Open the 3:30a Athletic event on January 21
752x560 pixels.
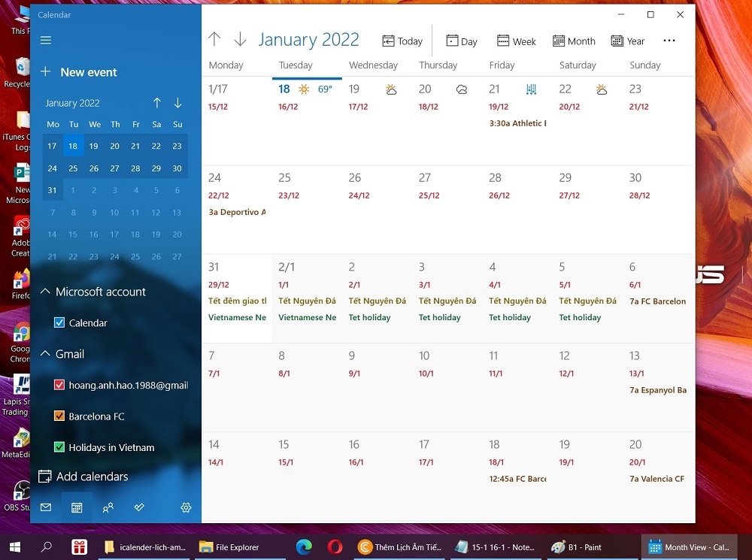pyautogui.click(x=517, y=123)
